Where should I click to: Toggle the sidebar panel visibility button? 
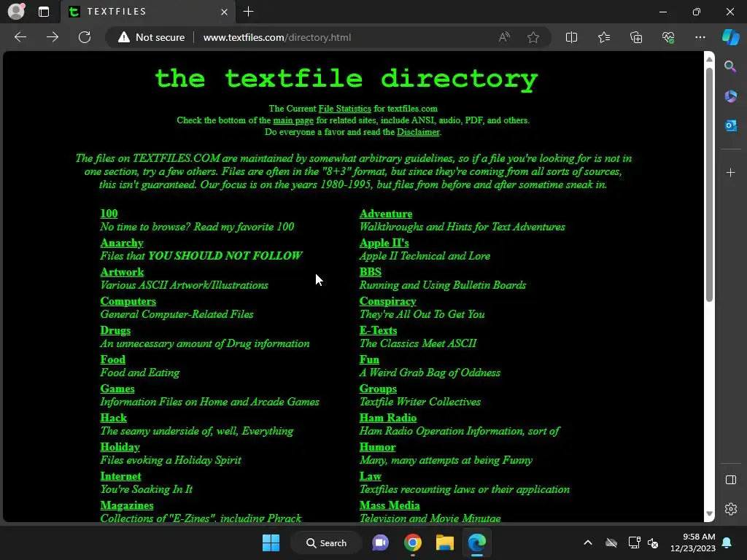pos(730,480)
